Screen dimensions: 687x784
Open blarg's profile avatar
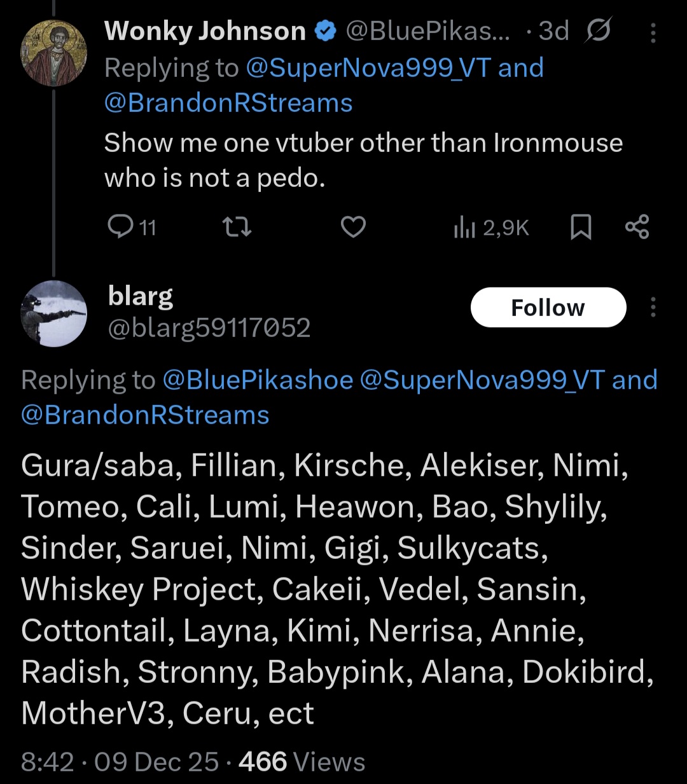[x=53, y=313]
